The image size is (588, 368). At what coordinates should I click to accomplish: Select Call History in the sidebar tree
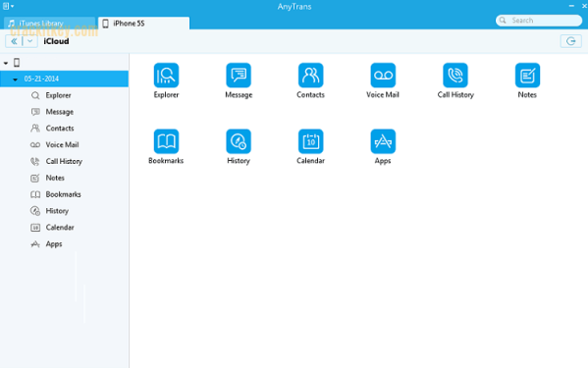point(64,161)
